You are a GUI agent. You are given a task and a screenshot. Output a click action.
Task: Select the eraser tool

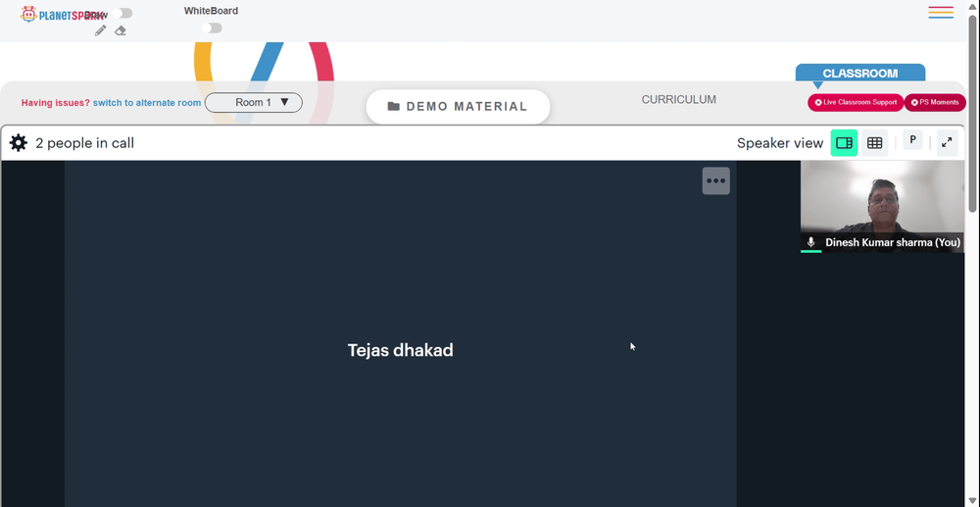121,30
